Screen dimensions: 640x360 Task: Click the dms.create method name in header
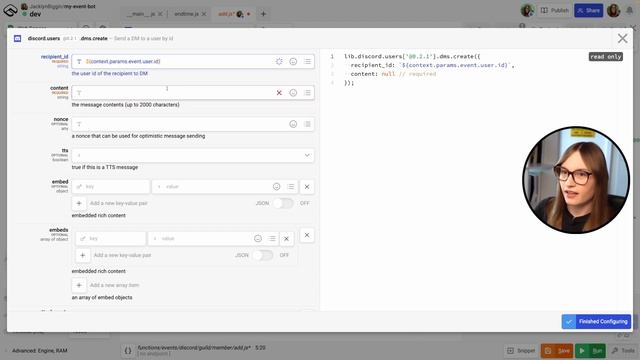[x=94, y=38]
